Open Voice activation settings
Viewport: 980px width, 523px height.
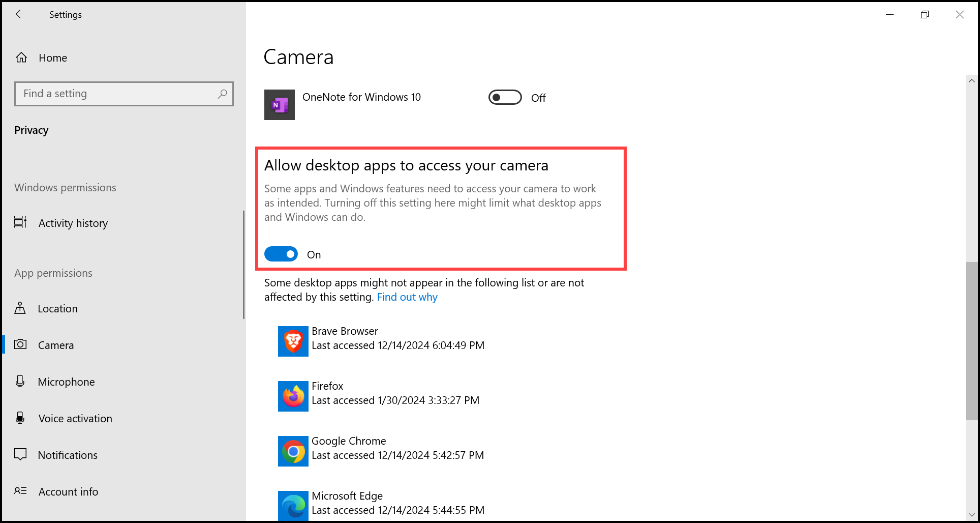point(75,418)
